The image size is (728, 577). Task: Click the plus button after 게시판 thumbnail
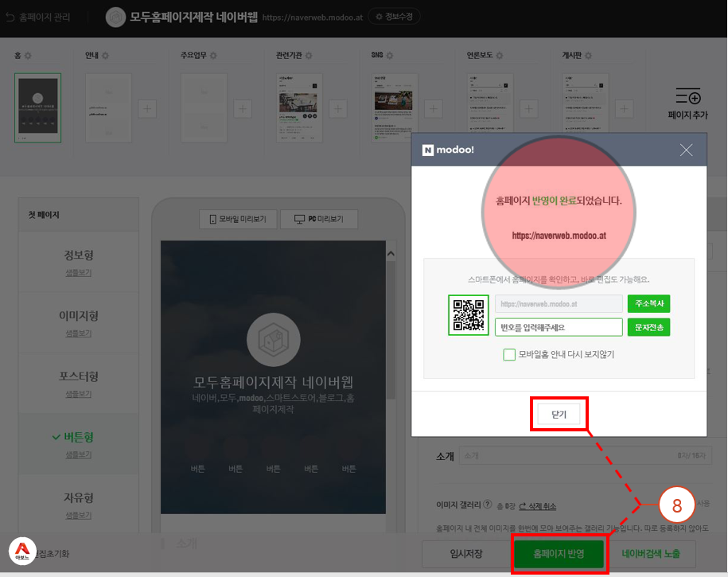[x=624, y=109]
